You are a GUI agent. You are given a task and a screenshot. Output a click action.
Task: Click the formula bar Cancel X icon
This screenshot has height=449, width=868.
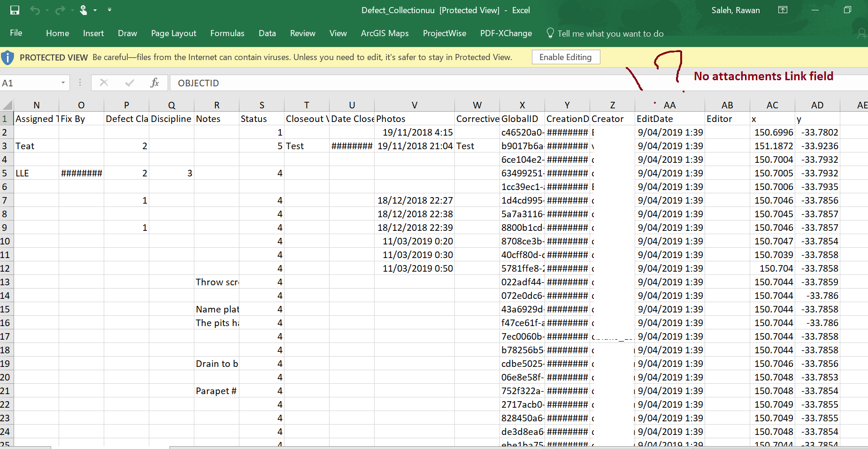click(104, 83)
